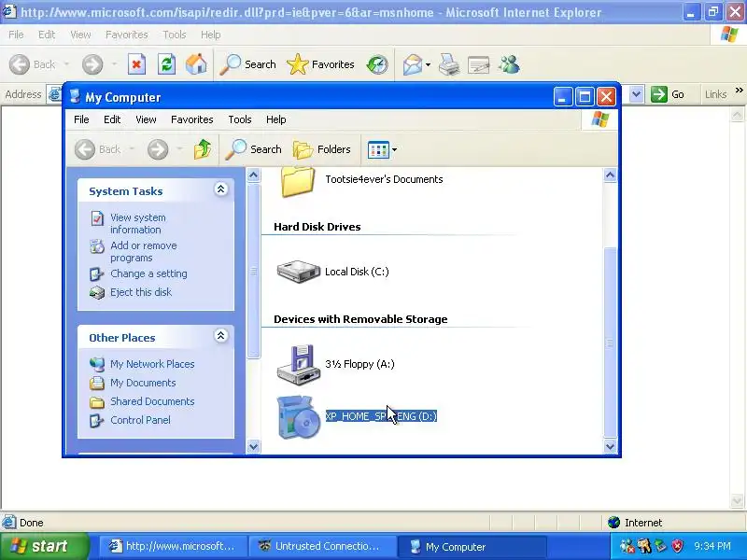
Task: Open View menu in My Computer
Action: pyautogui.click(x=146, y=119)
